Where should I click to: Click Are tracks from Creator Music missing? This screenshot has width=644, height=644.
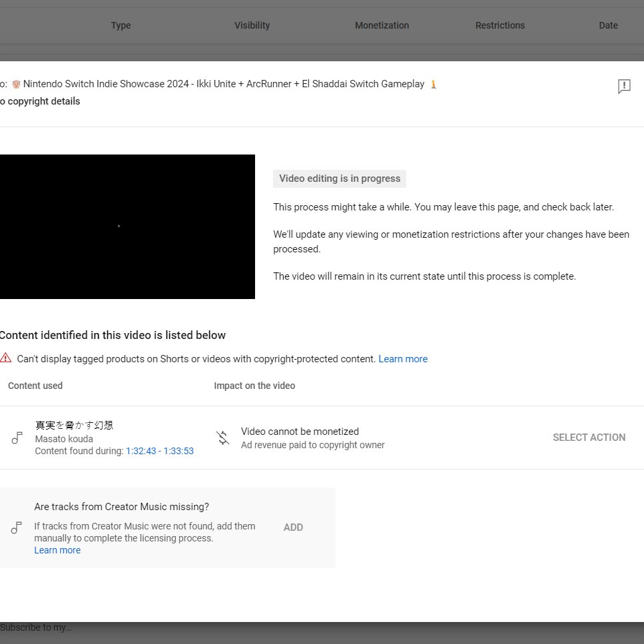pos(122,506)
